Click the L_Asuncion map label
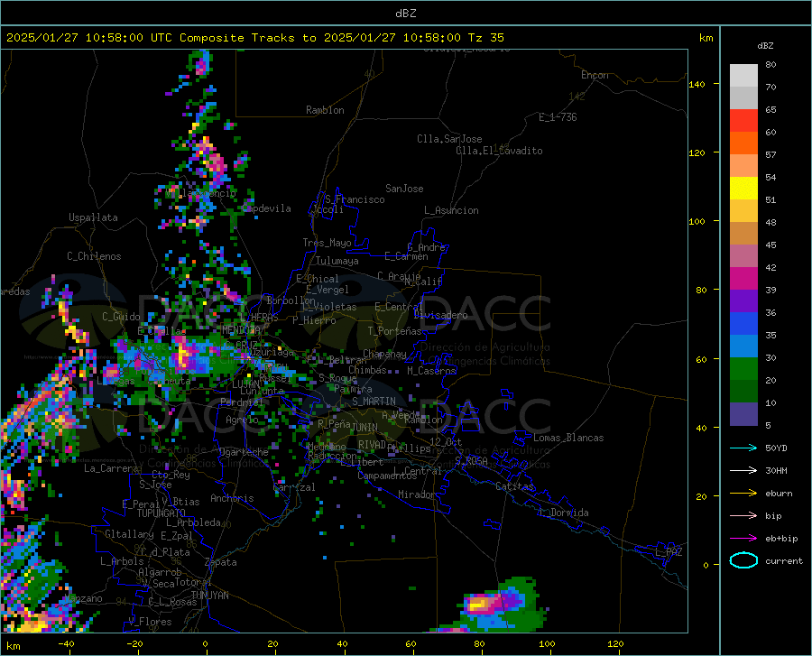The height and width of the screenshot is (656, 812). click(x=451, y=210)
